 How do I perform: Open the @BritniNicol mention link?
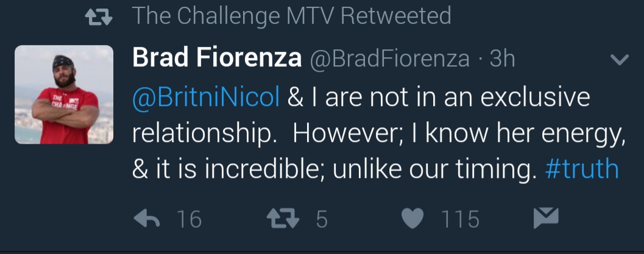tap(206, 97)
